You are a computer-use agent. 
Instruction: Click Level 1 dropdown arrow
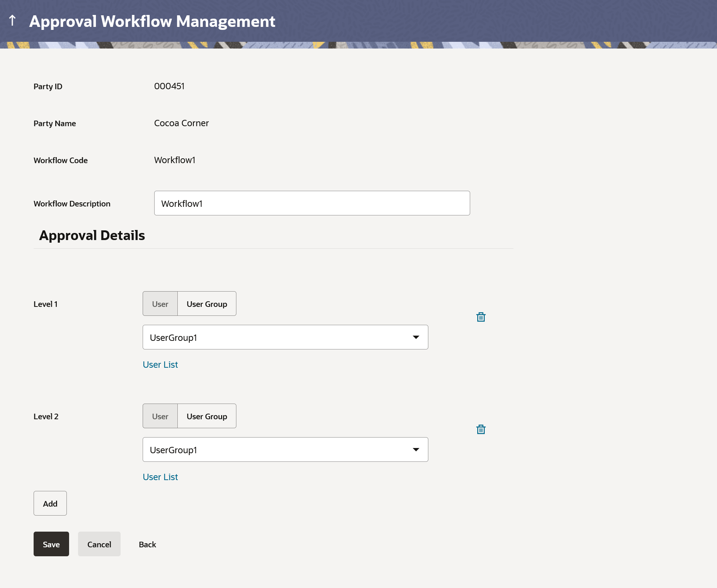(416, 337)
